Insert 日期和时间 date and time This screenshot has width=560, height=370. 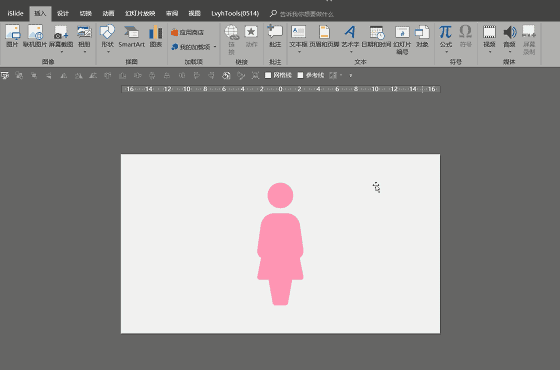pos(376,36)
